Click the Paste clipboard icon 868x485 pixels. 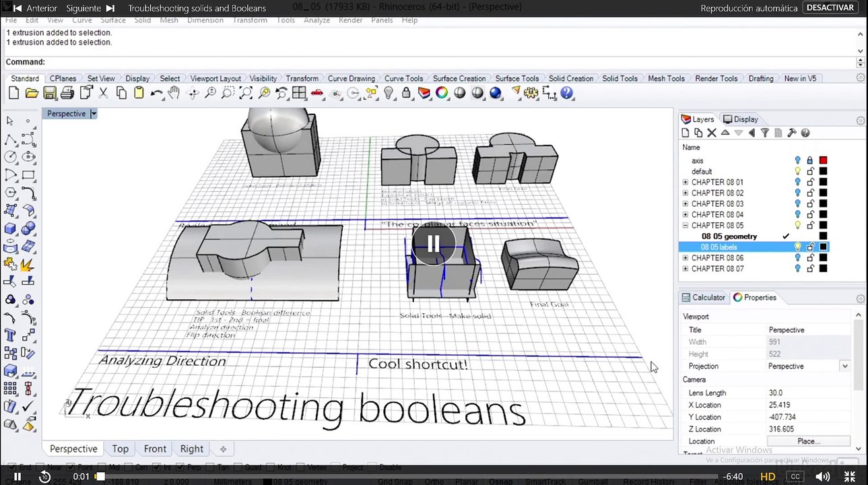point(139,93)
